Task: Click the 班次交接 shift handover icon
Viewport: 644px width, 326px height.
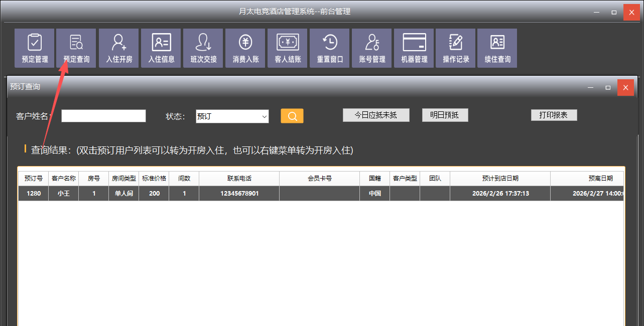Action: pos(203,48)
